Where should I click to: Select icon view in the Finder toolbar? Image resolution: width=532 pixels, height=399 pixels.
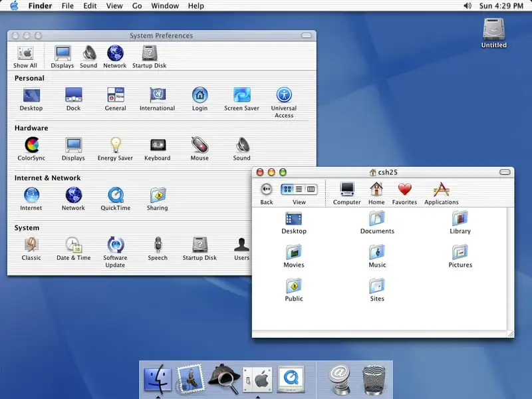pos(287,189)
